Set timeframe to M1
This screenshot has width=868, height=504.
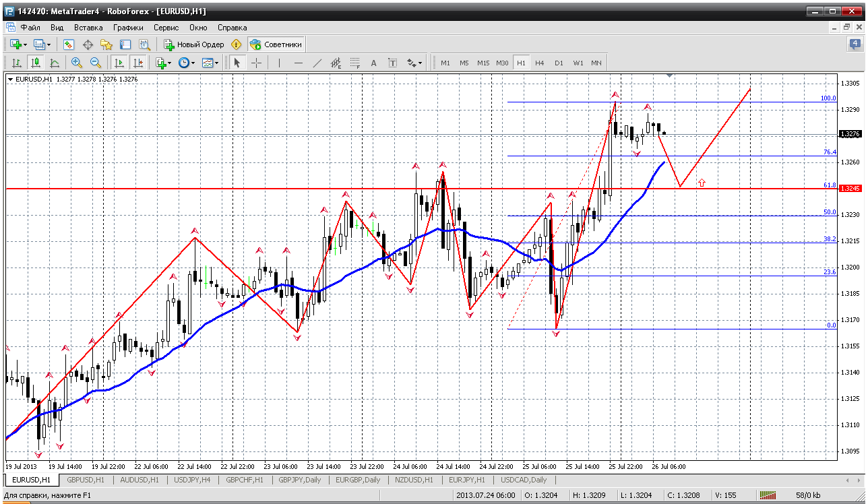pos(445,63)
